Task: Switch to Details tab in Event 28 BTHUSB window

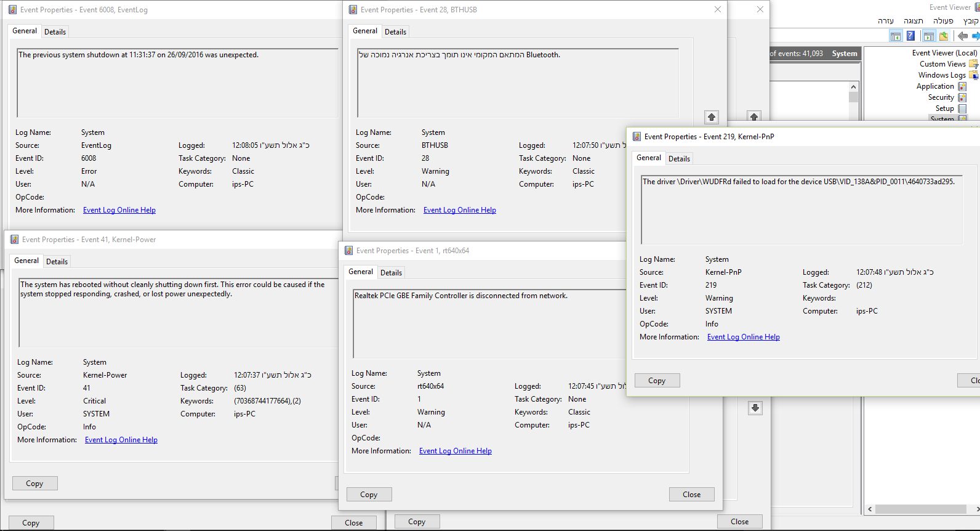Action: tap(395, 32)
